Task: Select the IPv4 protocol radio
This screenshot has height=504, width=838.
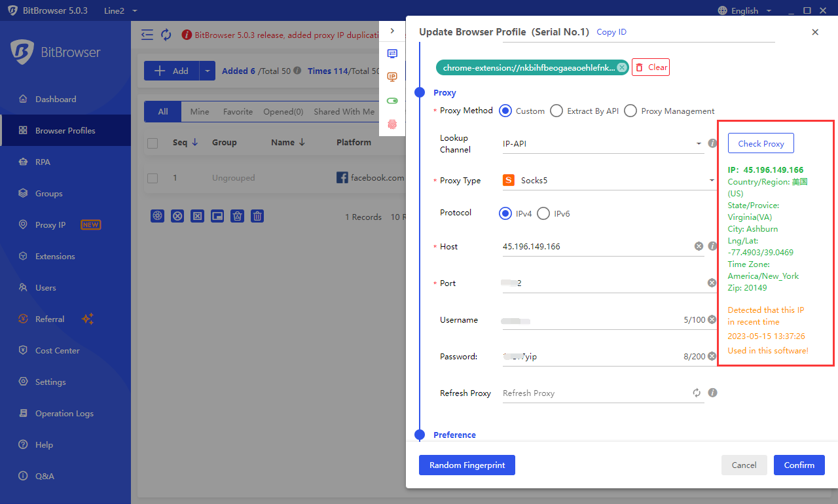Action: pos(505,213)
